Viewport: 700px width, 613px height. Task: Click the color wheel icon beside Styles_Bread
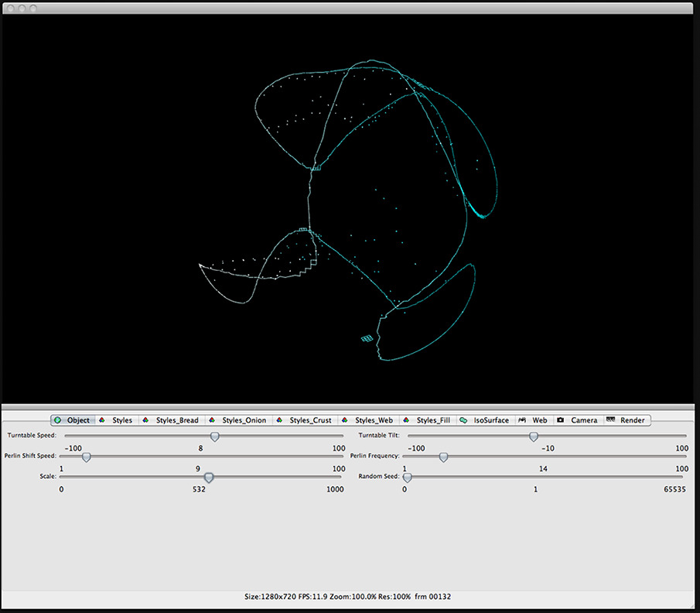click(x=146, y=420)
